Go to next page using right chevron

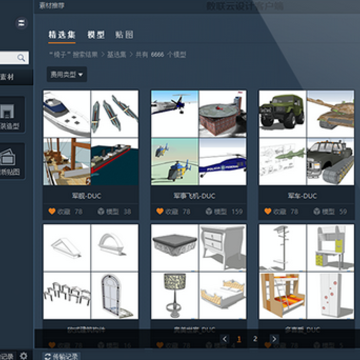click(x=274, y=339)
